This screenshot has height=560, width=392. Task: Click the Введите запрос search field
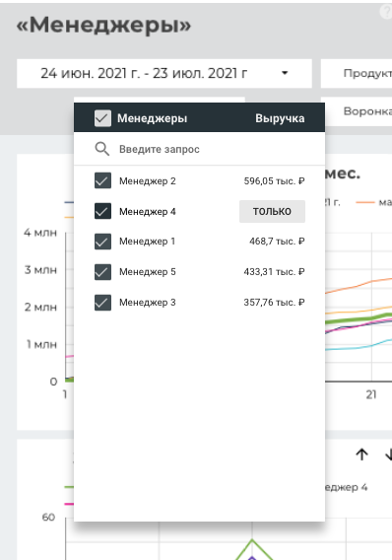199,149
